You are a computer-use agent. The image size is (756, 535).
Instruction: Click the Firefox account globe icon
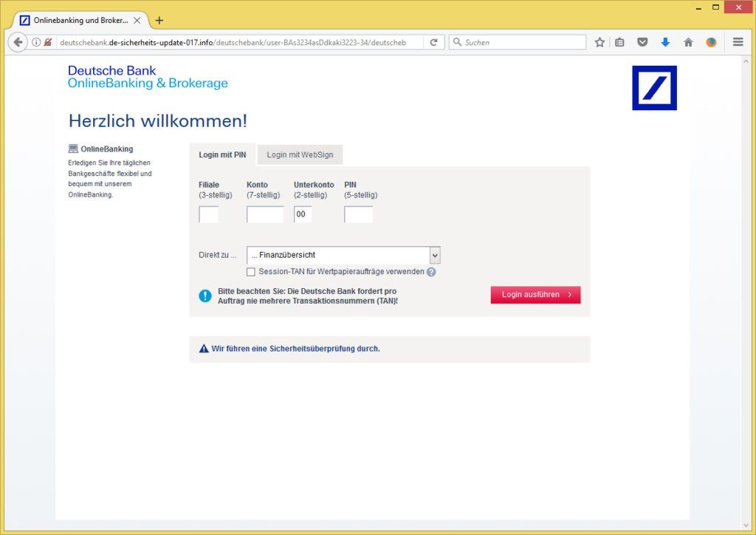(x=711, y=42)
